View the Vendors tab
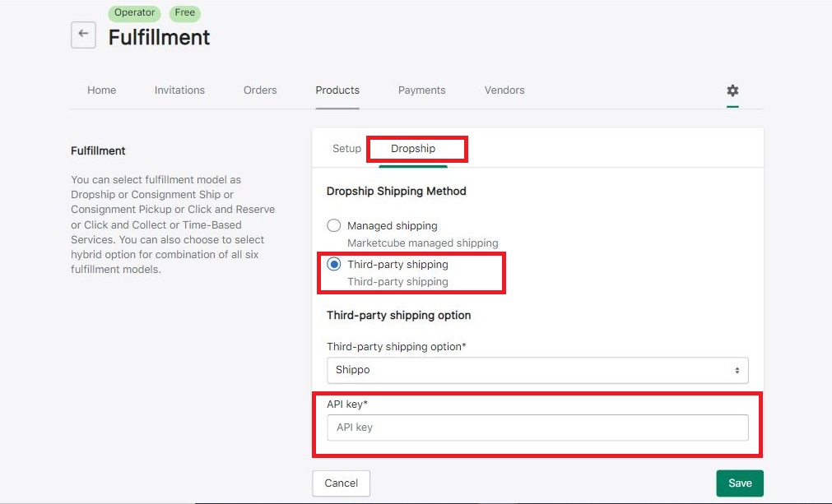Image resolution: width=832 pixels, height=504 pixels. (x=504, y=90)
